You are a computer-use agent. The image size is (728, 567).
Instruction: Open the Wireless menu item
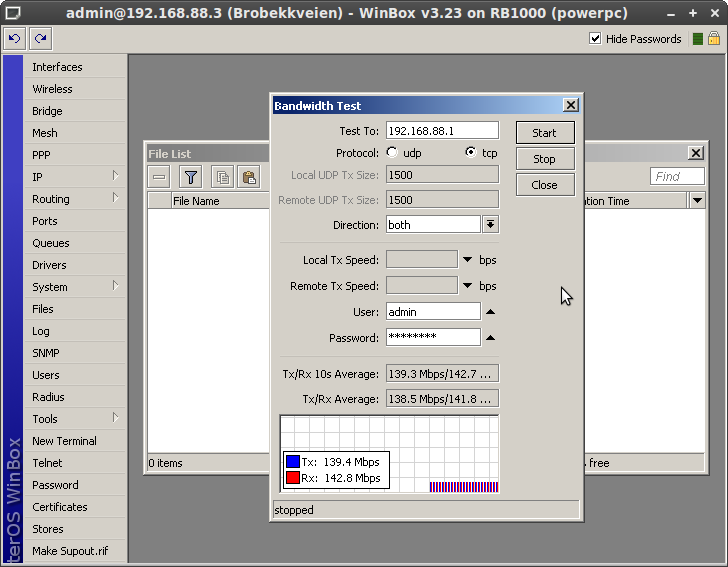(x=74, y=89)
